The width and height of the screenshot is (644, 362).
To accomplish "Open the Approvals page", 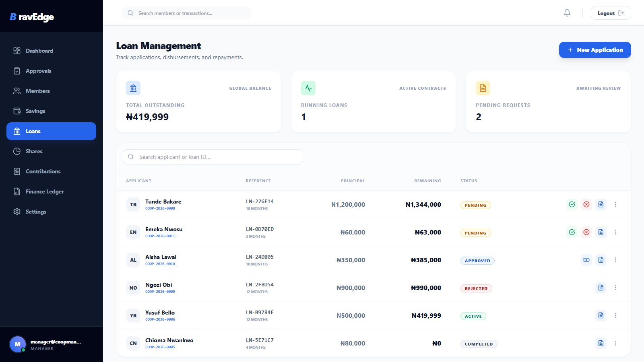I will pyautogui.click(x=51, y=71).
